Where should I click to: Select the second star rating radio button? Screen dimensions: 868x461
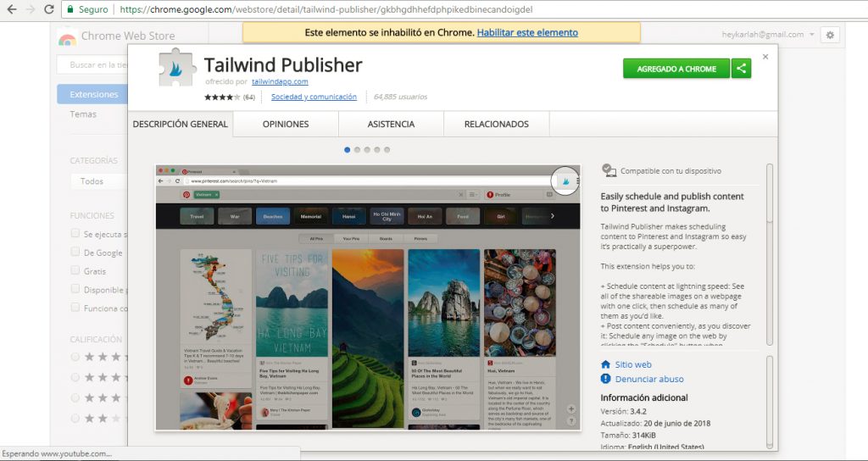(75, 377)
